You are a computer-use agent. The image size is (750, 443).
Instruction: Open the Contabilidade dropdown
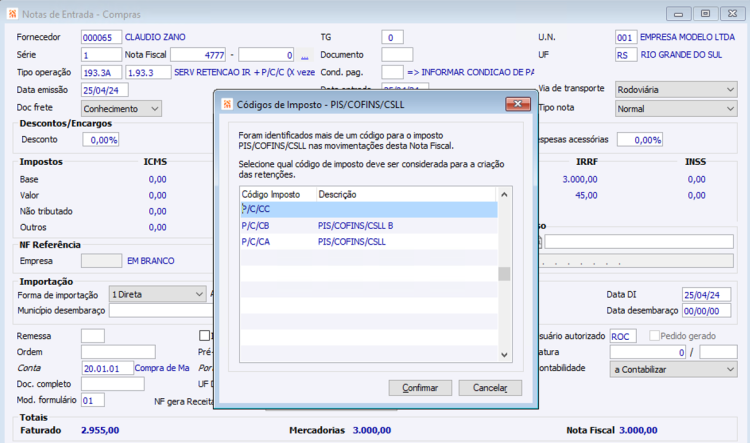673,369
